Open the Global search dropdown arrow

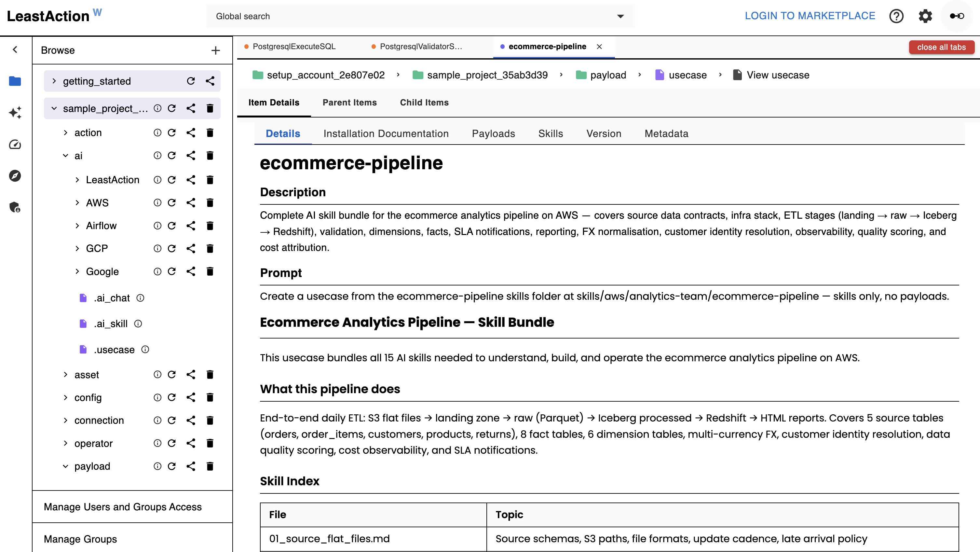[620, 16]
